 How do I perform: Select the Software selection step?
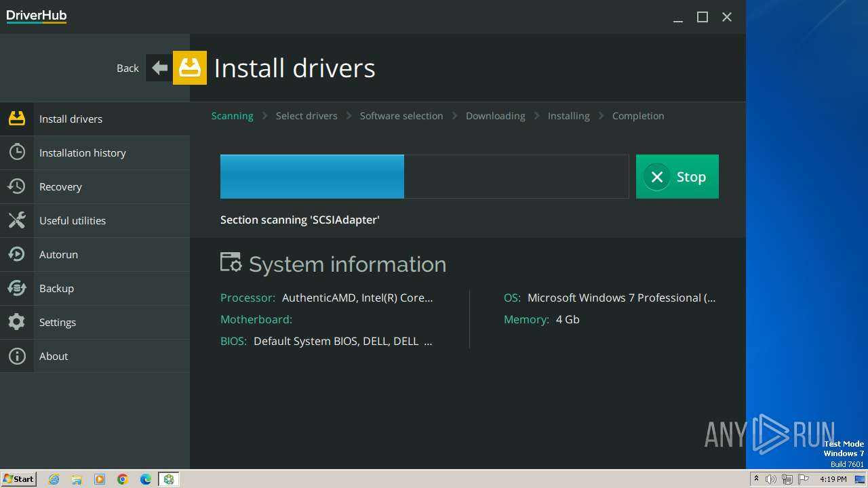click(x=401, y=116)
